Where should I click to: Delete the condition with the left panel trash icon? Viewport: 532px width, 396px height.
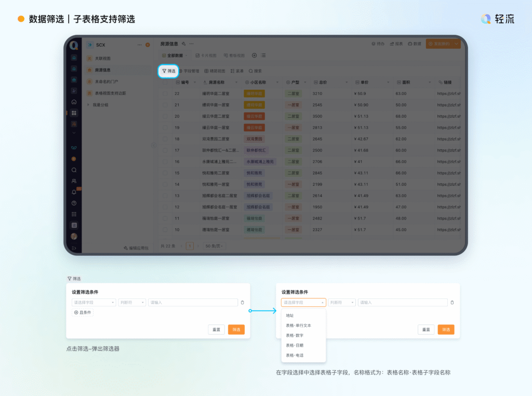pos(242,303)
